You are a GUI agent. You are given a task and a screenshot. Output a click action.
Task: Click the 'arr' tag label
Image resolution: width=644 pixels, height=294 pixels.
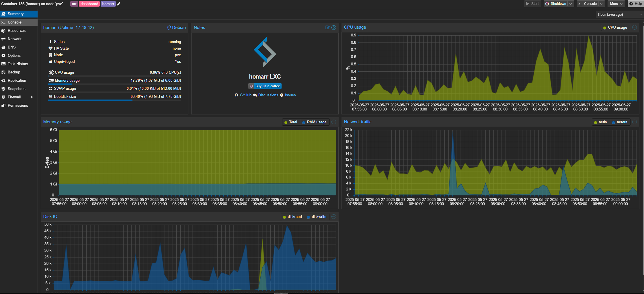[x=74, y=4]
